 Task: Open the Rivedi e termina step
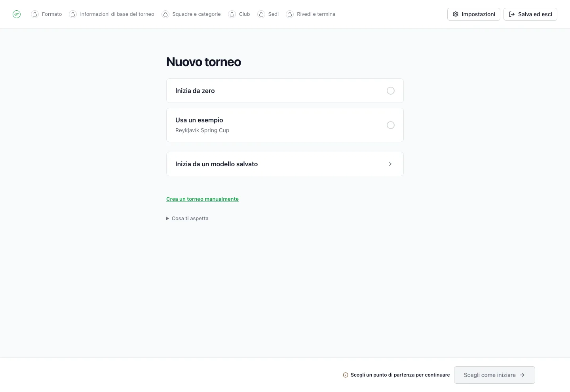click(311, 14)
